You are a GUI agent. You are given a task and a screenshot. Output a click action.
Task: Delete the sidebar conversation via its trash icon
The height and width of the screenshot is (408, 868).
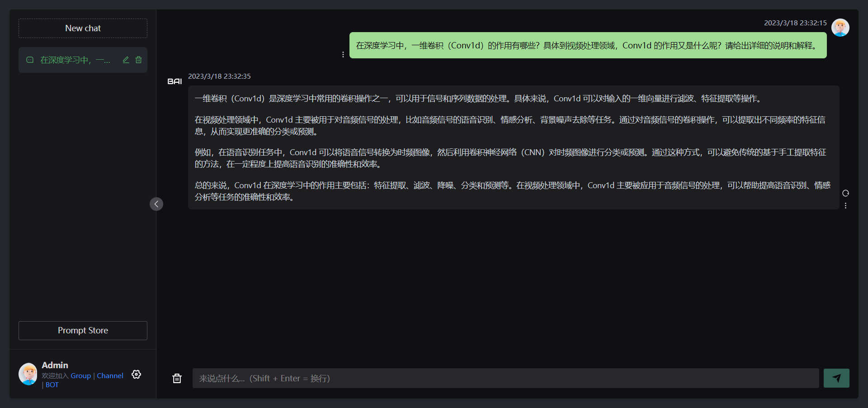coord(139,59)
